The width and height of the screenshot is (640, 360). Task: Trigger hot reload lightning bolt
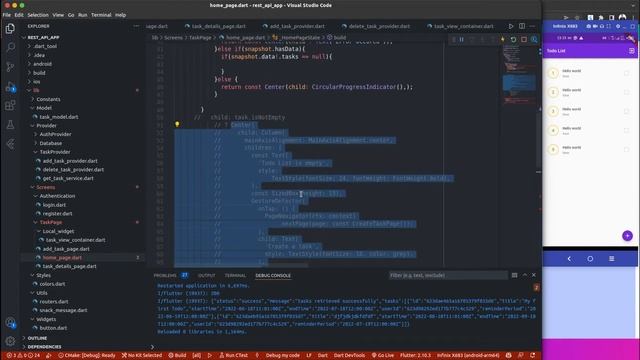point(503,40)
